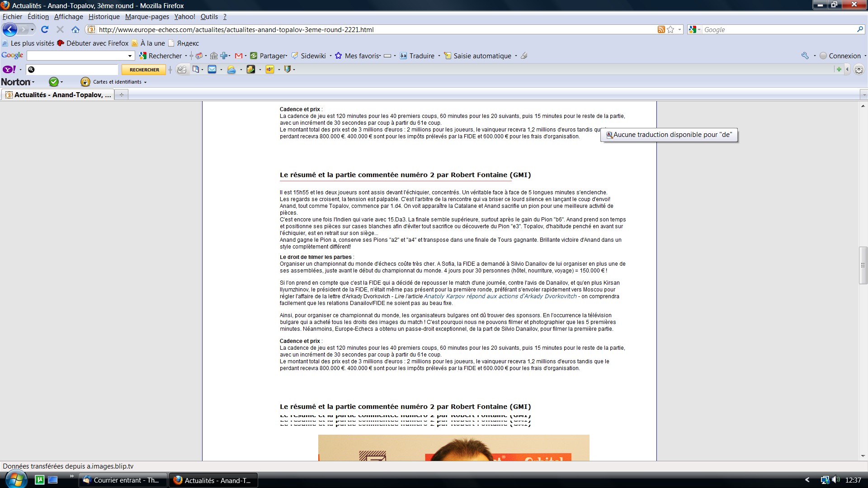Image resolution: width=868 pixels, height=488 pixels.
Task: Open Anatoly Karpov répond article link
Action: pos(500,296)
